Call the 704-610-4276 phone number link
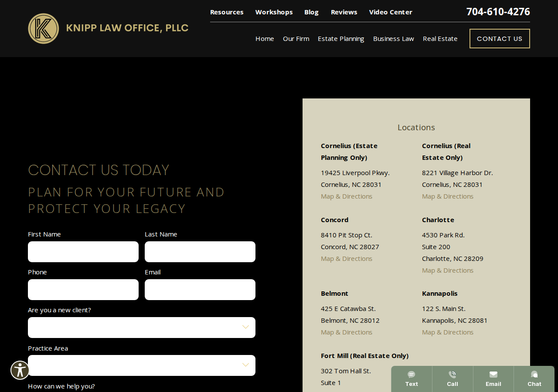This screenshot has height=392, width=558. 498,12
